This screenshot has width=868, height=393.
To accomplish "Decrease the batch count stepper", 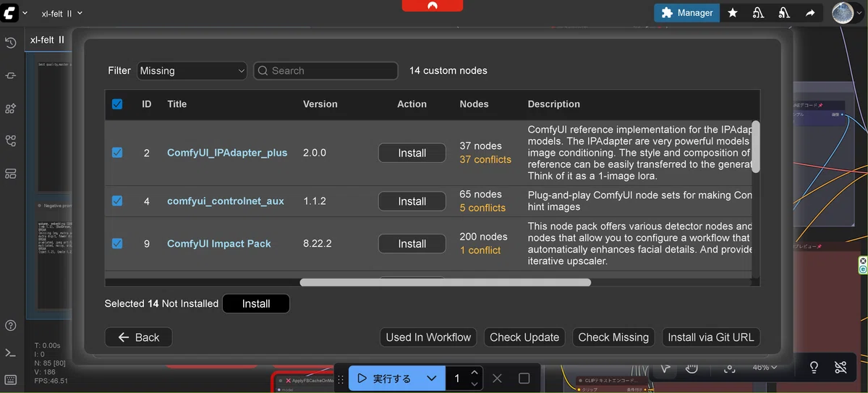I will [x=474, y=384].
